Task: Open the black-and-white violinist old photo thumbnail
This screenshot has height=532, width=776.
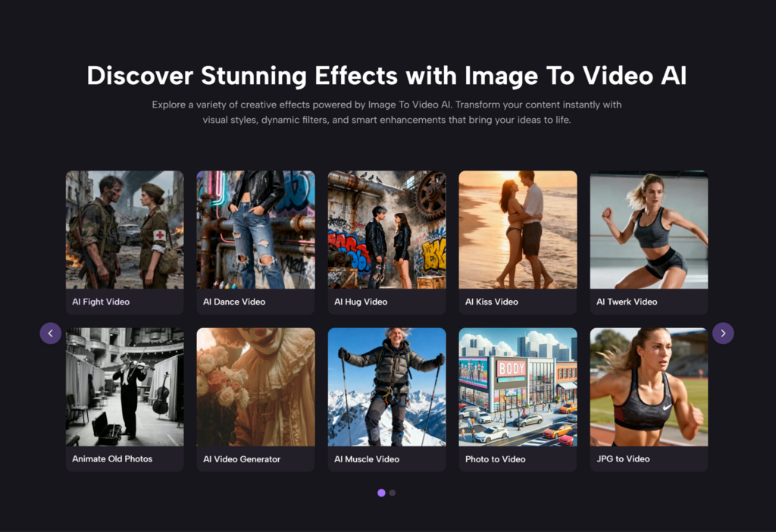Action: [x=124, y=386]
